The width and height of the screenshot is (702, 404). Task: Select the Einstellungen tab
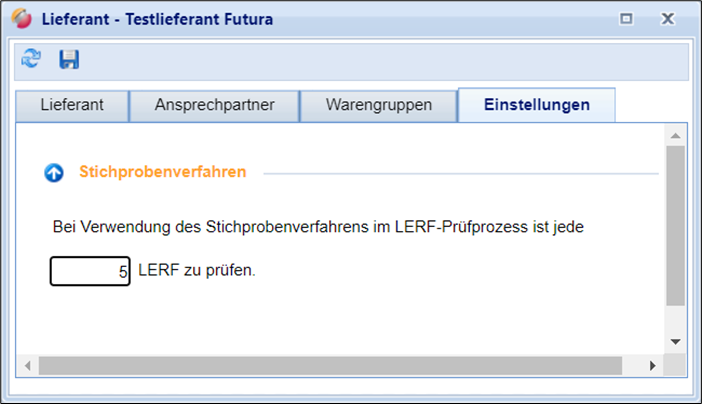tap(536, 104)
